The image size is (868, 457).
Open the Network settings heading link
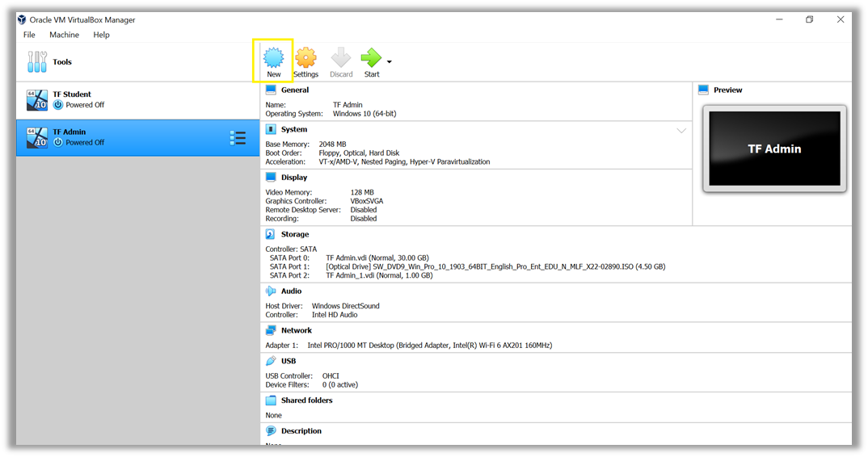pos(297,330)
